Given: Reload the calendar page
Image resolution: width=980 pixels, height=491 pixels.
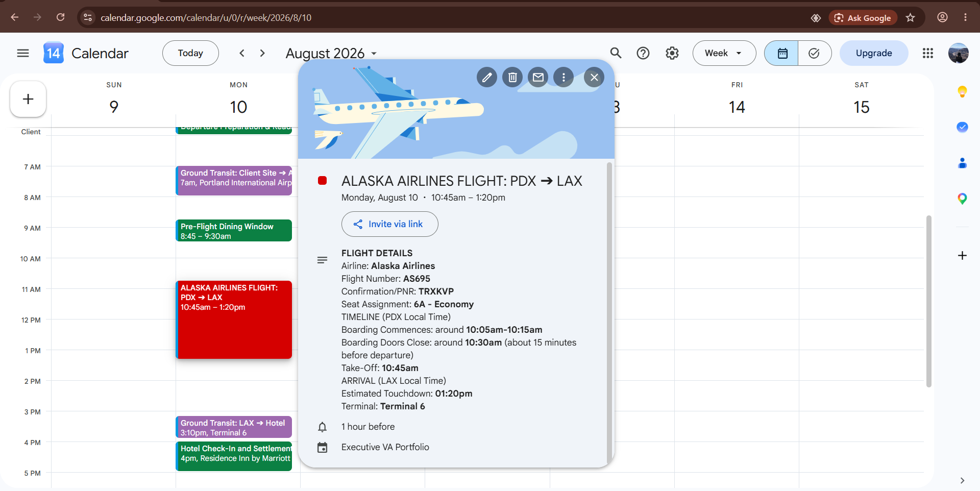Looking at the screenshot, I should coord(60,17).
